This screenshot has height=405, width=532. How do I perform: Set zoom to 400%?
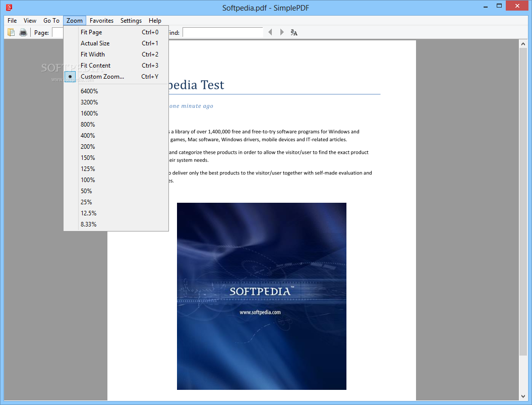115,136
